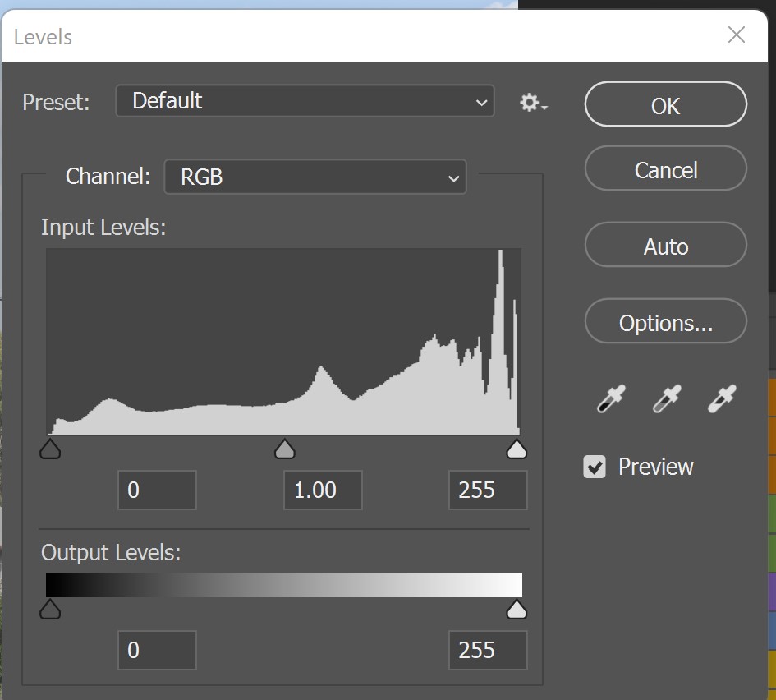Screen dimensions: 776x700
Task: Expand the Channel RGB dropdown
Action: coord(315,177)
